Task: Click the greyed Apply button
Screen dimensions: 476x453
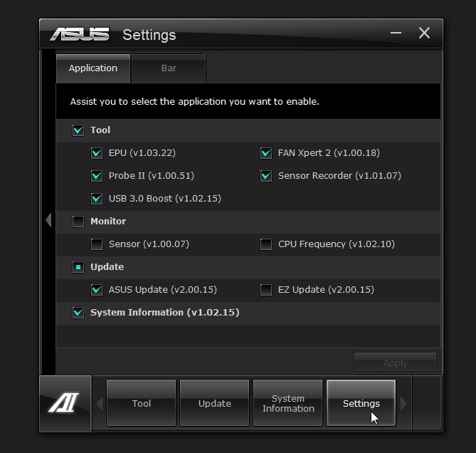Action: [395, 362]
